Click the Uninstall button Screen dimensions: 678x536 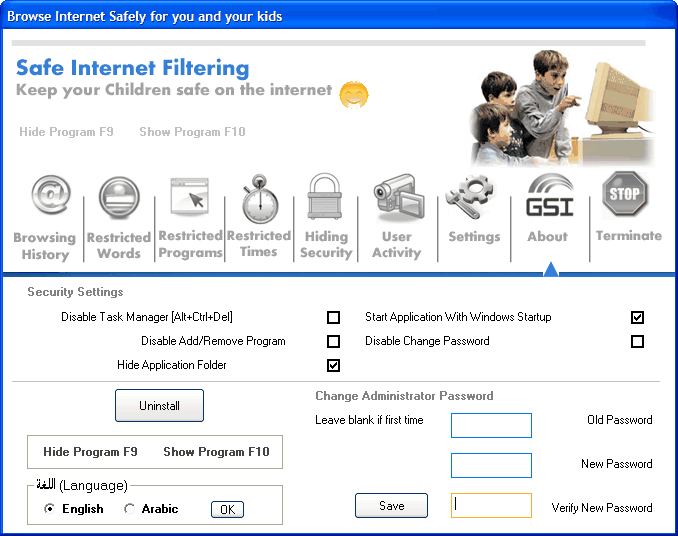tap(159, 405)
